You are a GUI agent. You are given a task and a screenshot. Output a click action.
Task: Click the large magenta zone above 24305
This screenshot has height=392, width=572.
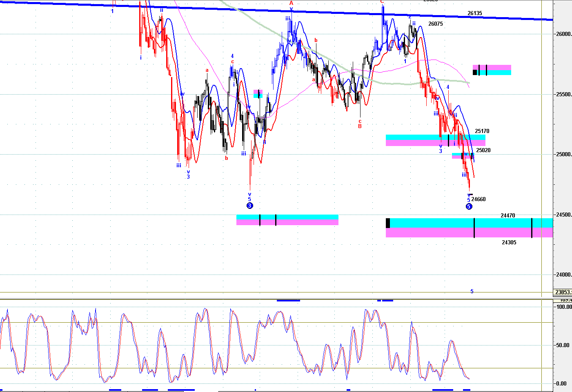click(x=470, y=233)
